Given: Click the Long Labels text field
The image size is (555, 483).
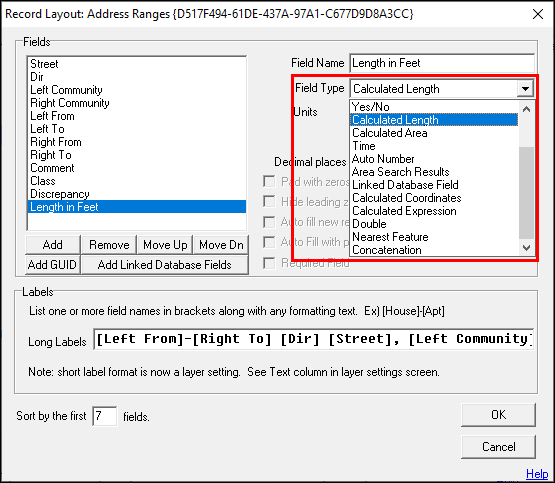Looking at the screenshot, I should 314,339.
